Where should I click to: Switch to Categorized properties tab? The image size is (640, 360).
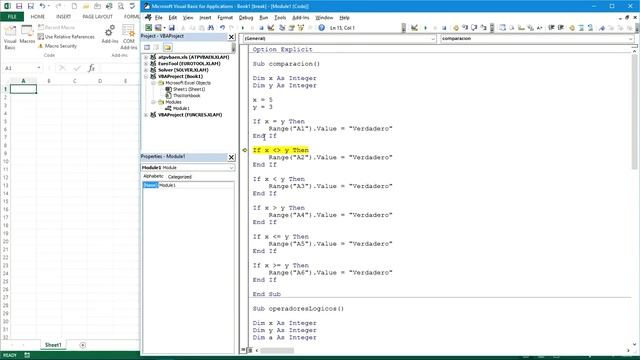[180, 177]
